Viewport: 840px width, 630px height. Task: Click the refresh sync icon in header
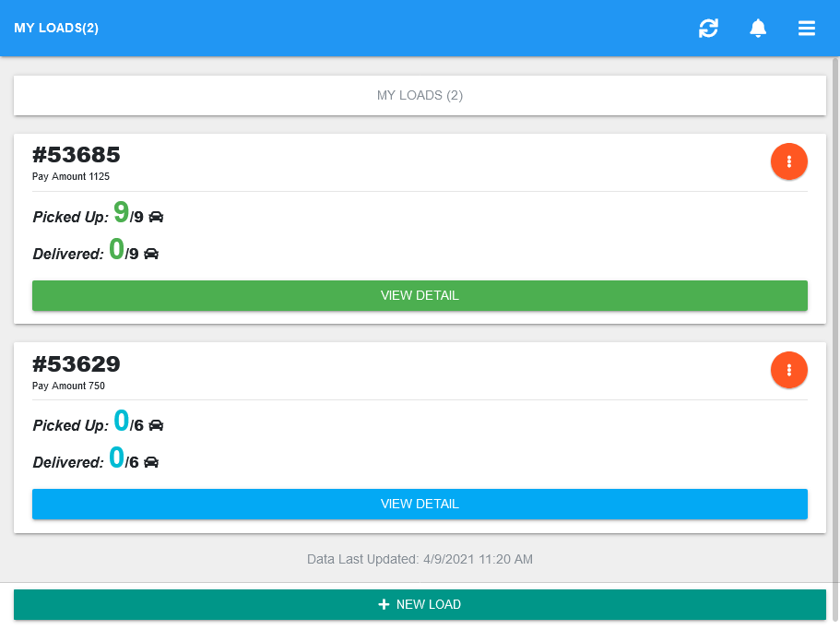708,28
